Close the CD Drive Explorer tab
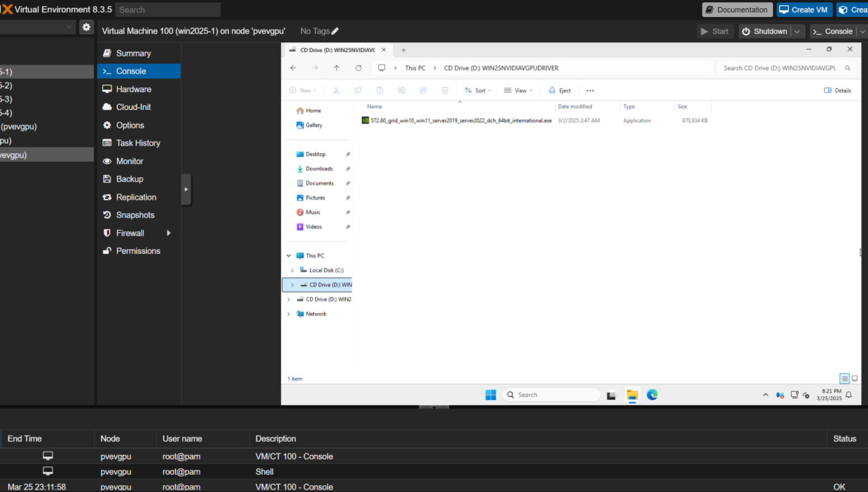The image size is (868, 492). [384, 50]
